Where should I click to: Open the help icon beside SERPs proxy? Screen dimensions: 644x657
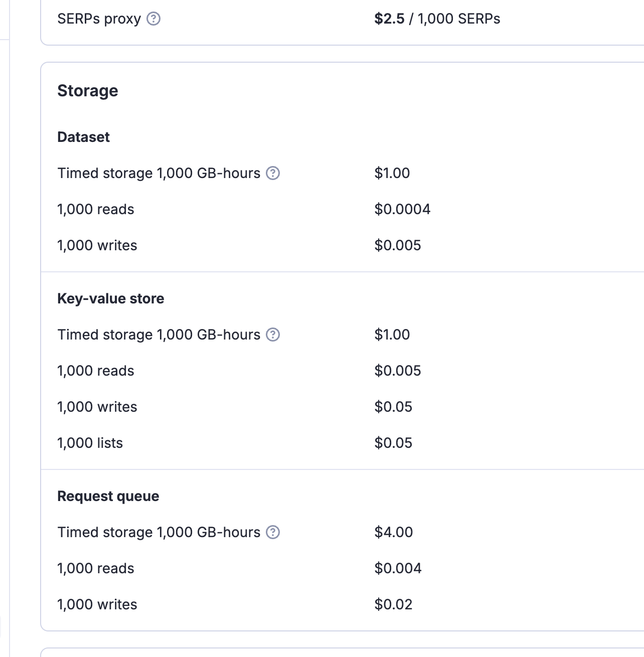153,19
